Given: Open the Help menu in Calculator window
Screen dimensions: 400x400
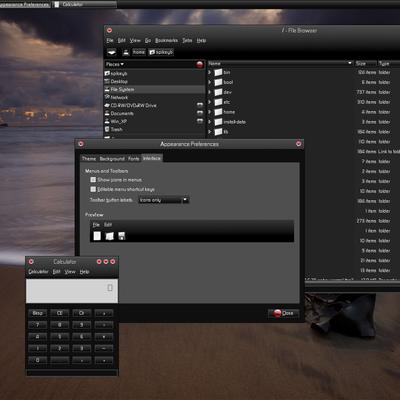Looking at the screenshot, I should 84,272.
